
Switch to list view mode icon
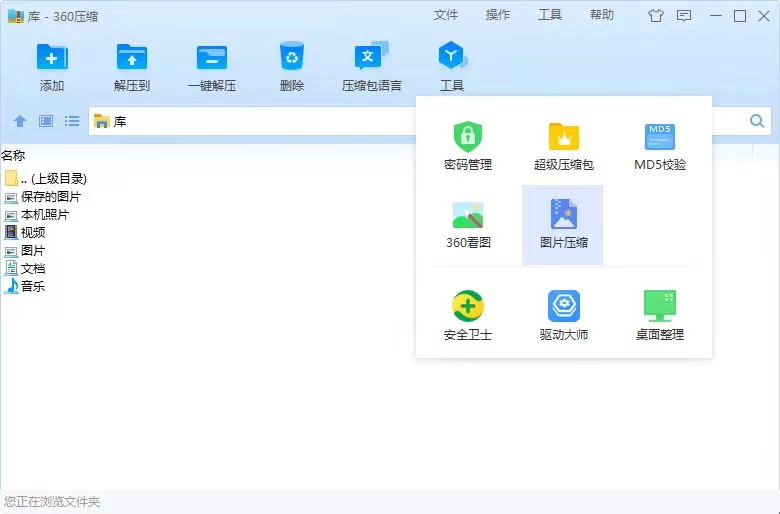72,121
